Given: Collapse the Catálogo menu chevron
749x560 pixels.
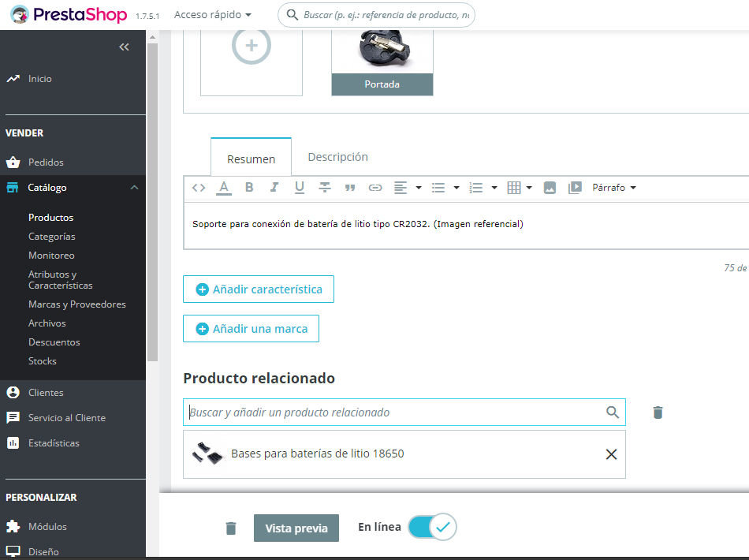Looking at the screenshot, I should click(135, 188).
